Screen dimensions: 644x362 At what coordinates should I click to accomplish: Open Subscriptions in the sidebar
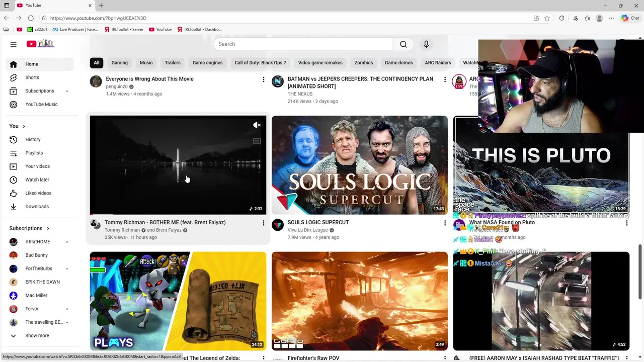point(39,91)
